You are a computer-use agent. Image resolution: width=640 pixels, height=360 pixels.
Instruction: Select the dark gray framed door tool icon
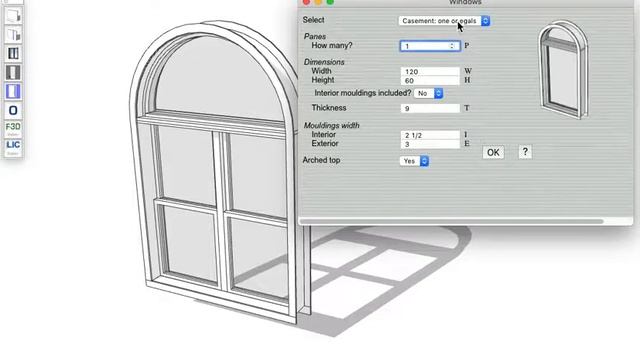pyautogui.click(x=13, y=72)
